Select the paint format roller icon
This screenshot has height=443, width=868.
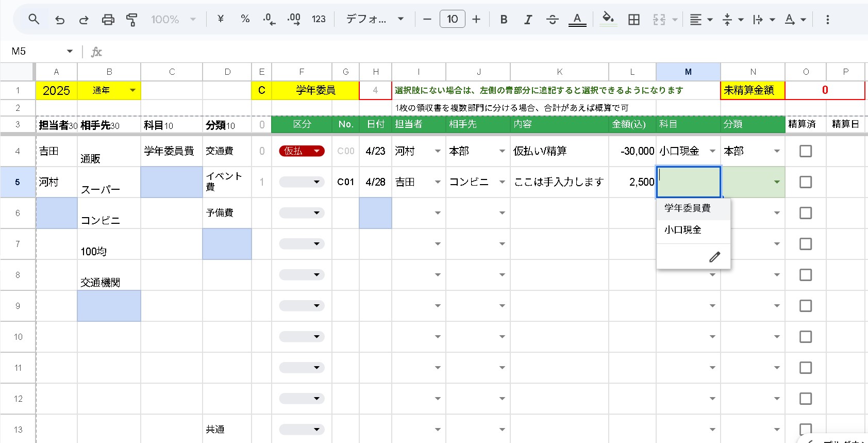pyautogui.click(x=132, y=20)
